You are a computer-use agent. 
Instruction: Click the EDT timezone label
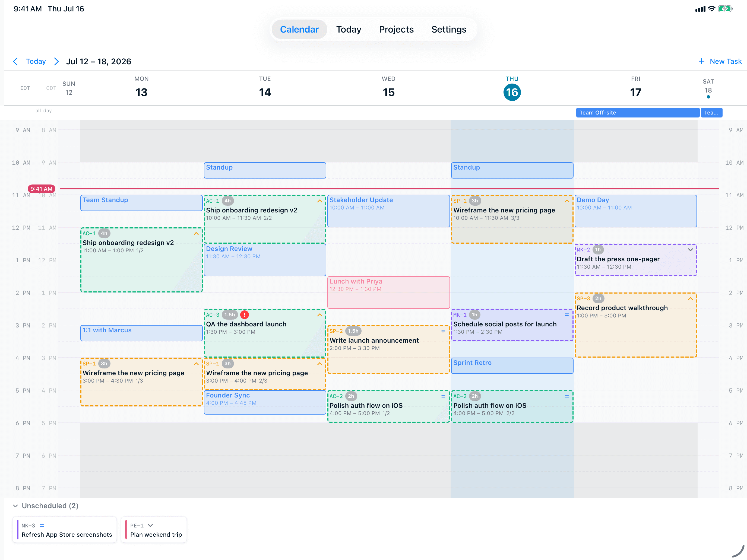pos(25,88)
